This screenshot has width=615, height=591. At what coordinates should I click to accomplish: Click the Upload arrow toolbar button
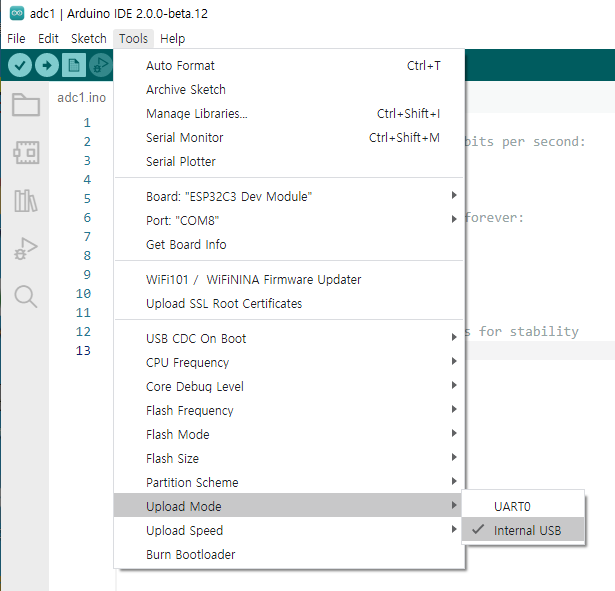[47, 65]
